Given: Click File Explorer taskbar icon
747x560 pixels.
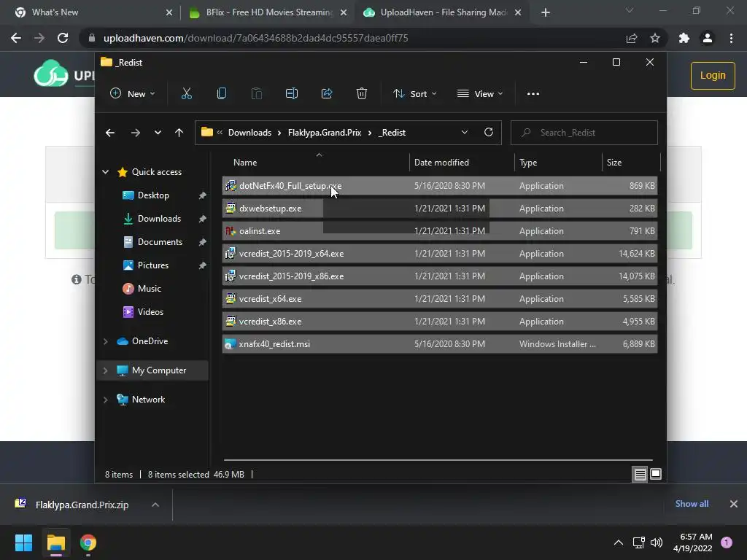Looking at the screenshot, I should 55,542.
